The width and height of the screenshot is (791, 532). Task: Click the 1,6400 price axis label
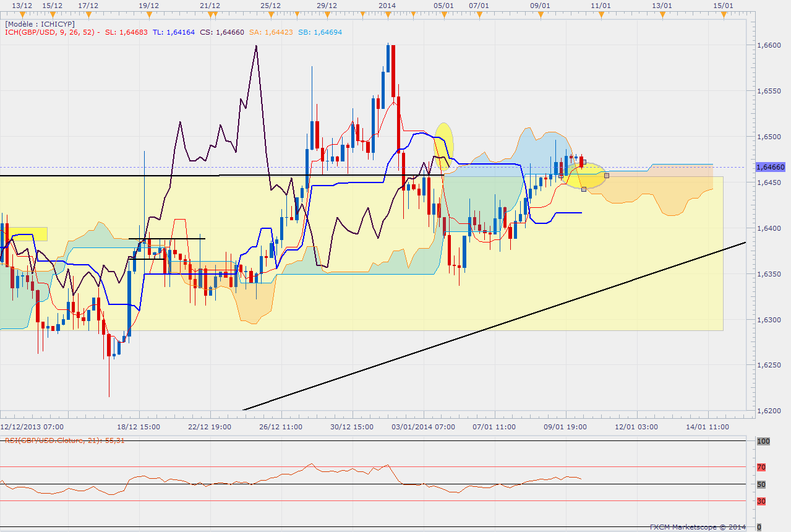coord(770,228)
